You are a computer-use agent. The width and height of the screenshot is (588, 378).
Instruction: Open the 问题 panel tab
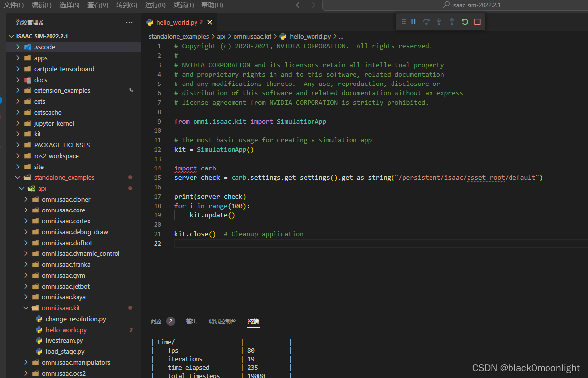point(156,321)
